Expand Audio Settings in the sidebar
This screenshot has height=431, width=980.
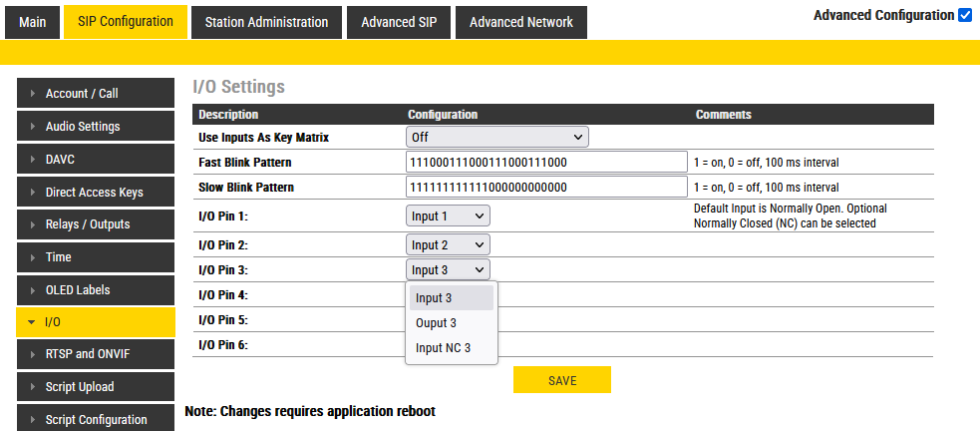point(96,127)
